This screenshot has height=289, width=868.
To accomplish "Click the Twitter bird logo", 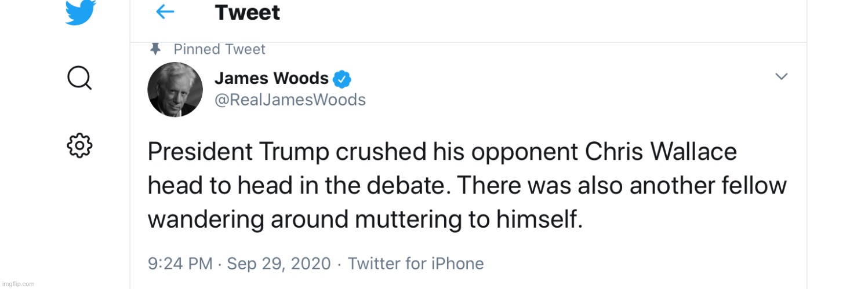I will point(80,12).
